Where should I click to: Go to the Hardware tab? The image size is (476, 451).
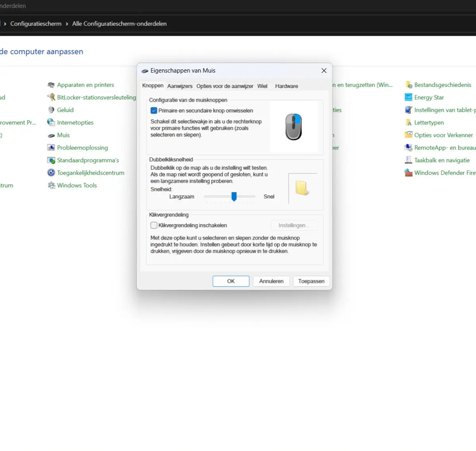click(286, 86)
